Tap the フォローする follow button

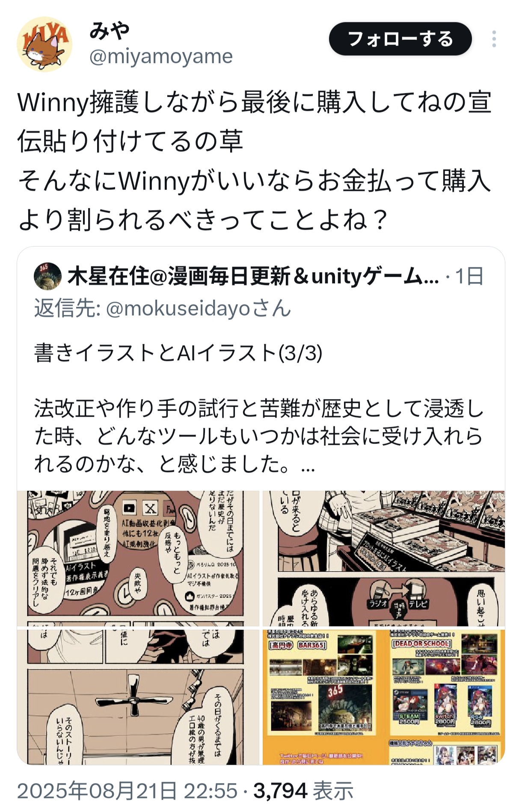[x=400, y=39]
